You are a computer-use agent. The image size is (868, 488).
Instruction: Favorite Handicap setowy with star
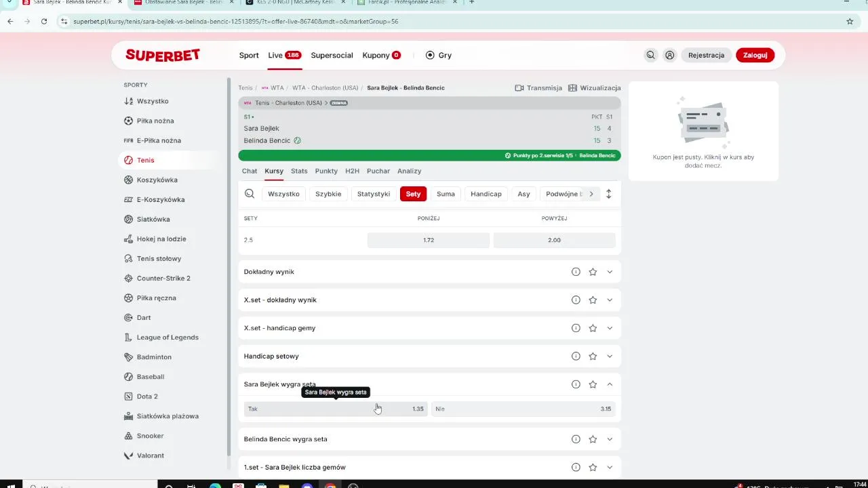(593, 356)
